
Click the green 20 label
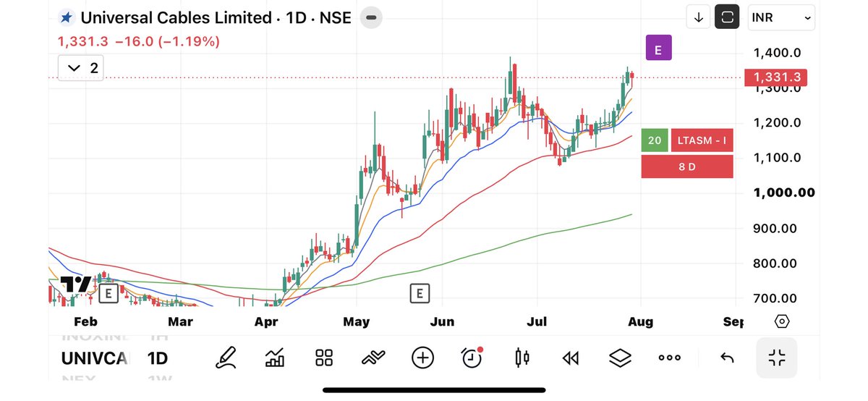click(x=655, y=140)
